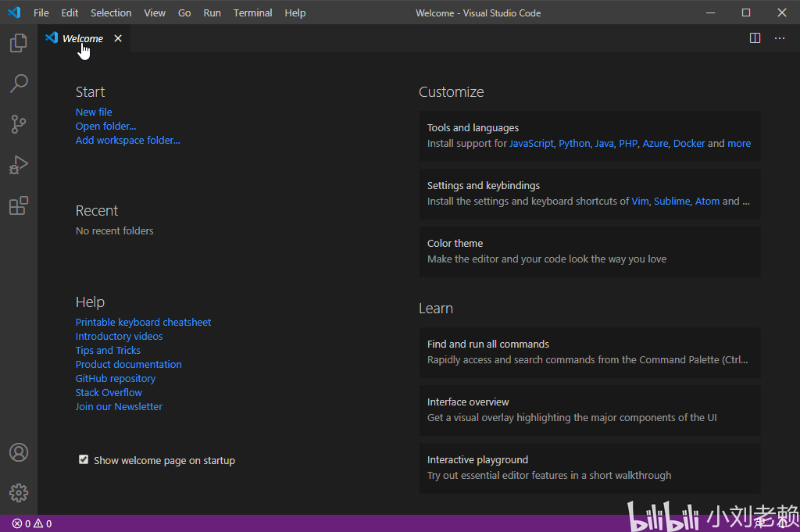800x532 pixels.
Task: Install Atom keybindings link
Action: coord(707,201)
